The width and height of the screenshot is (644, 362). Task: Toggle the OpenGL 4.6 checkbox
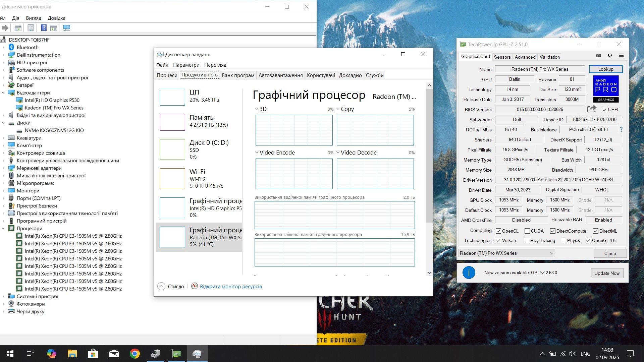tap(588, 240)
